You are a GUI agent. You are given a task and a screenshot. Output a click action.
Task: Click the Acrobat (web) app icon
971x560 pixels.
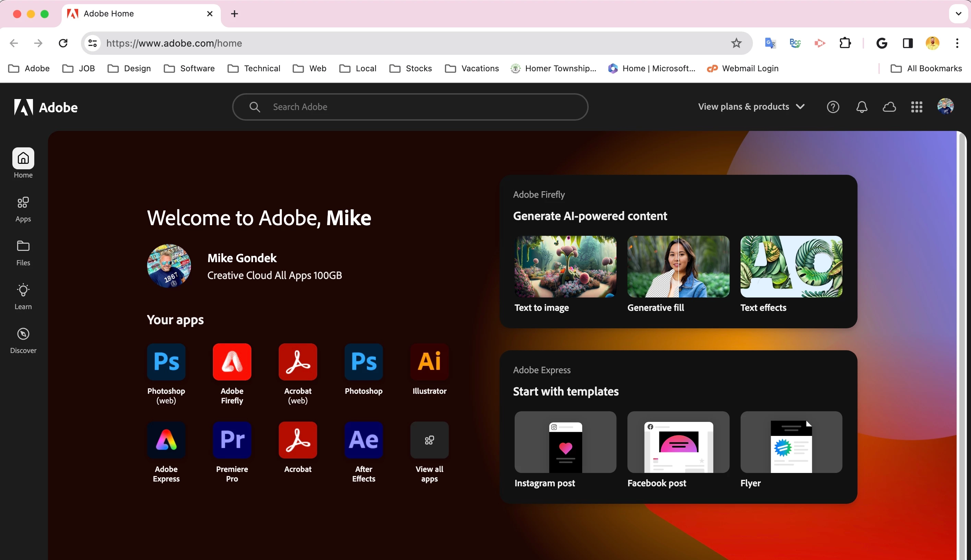point(297,362)
